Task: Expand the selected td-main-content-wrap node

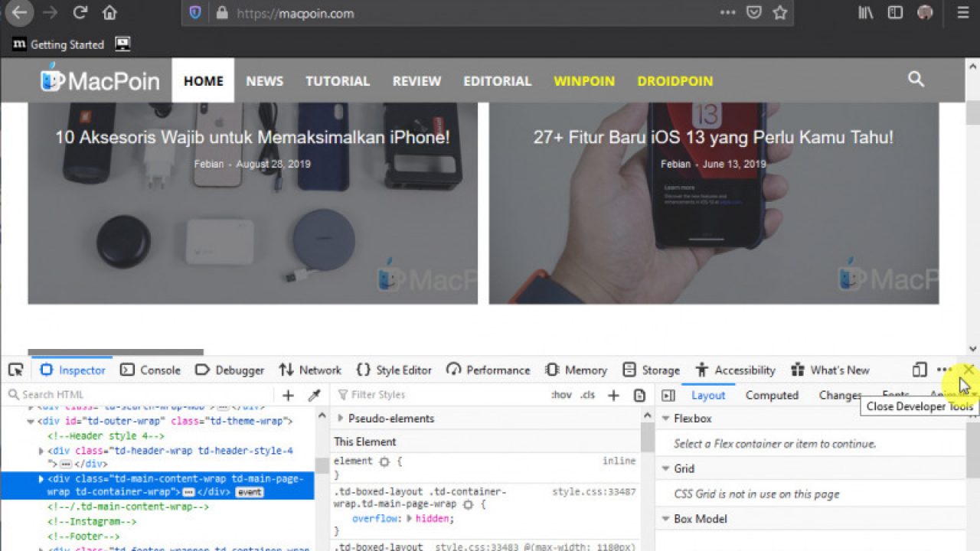Action: pos(41,479)
